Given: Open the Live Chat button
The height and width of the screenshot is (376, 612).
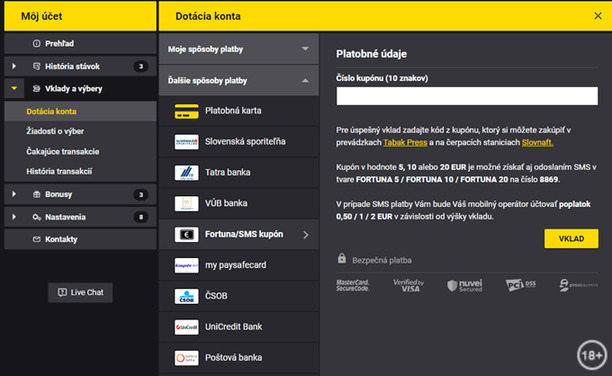Looking at the screenshot, I should point(80,292).
